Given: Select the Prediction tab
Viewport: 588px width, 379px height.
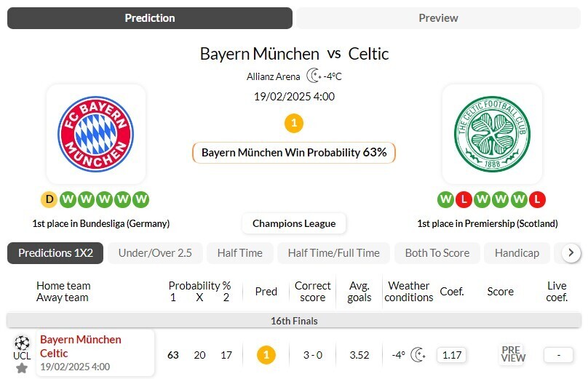Looking at the screenshot, I should [150, 18].
